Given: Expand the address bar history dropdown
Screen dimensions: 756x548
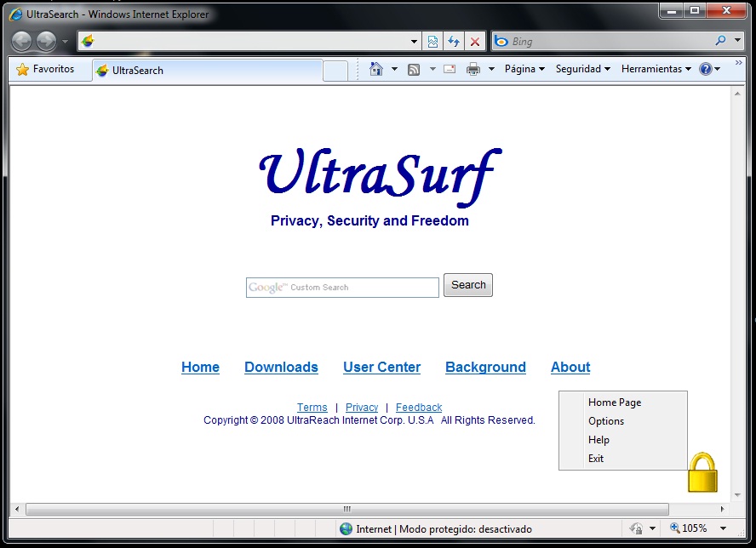Looking at the screenshot, I should click(x=414, y=42).
